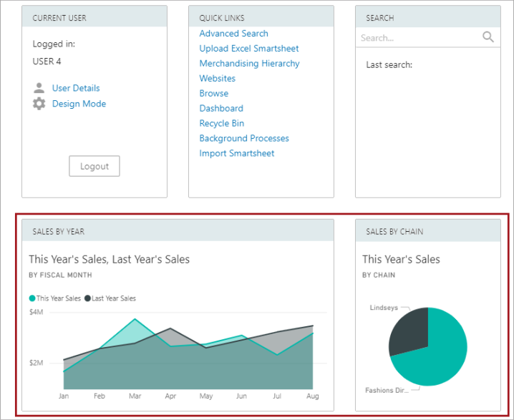Focus the Search text field
This screenshot has height=420, width=514.
[x=420, y=38]
